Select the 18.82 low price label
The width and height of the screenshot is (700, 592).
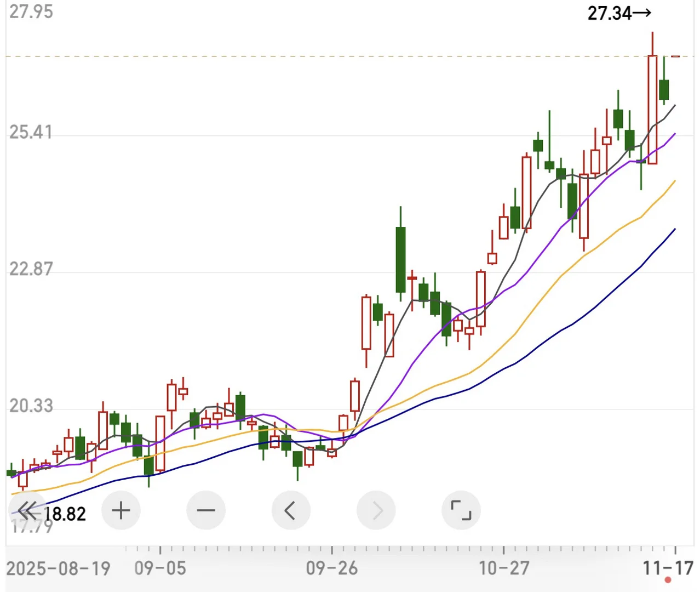point(65,514)
